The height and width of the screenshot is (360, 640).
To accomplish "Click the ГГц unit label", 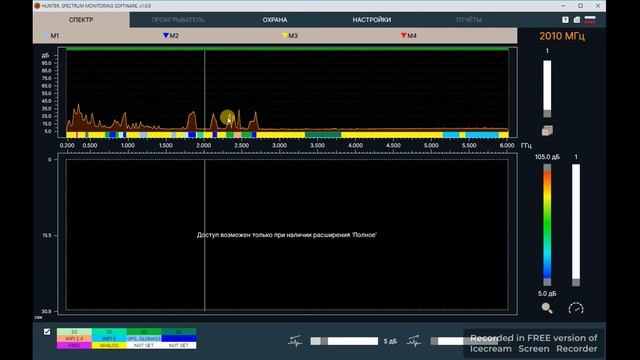I will coord(526,145).
